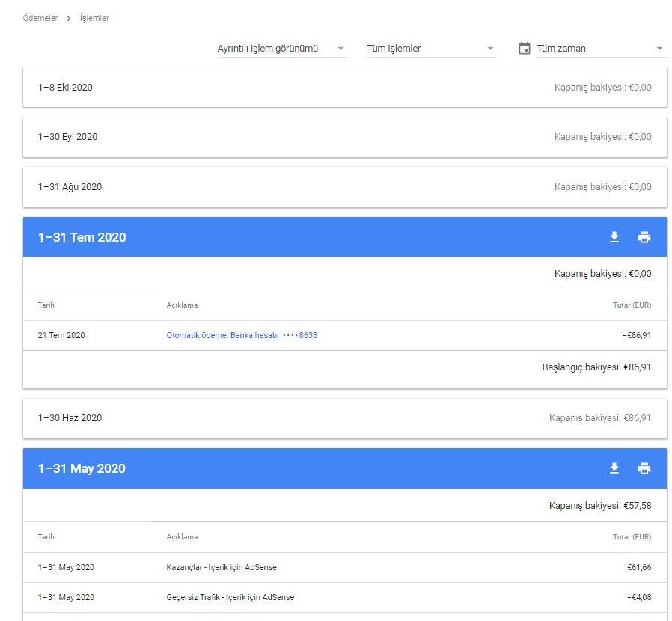The width and height of the screenshot is (672, 621).
Task: Download the 1–31 Tem 2020 statement
Action: (x=614, y=237)
